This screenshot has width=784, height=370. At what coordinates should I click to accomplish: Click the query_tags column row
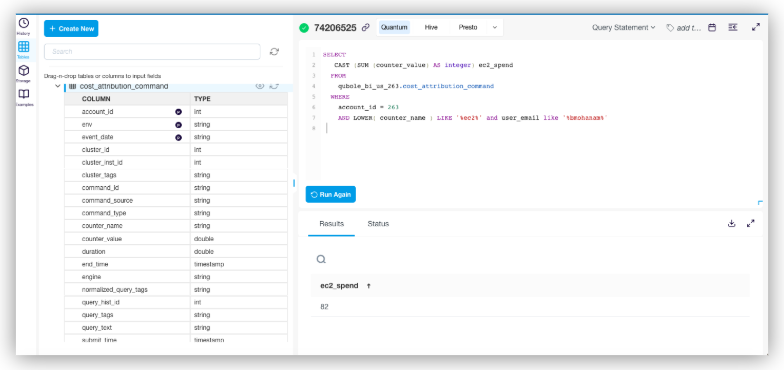[176, 316]
